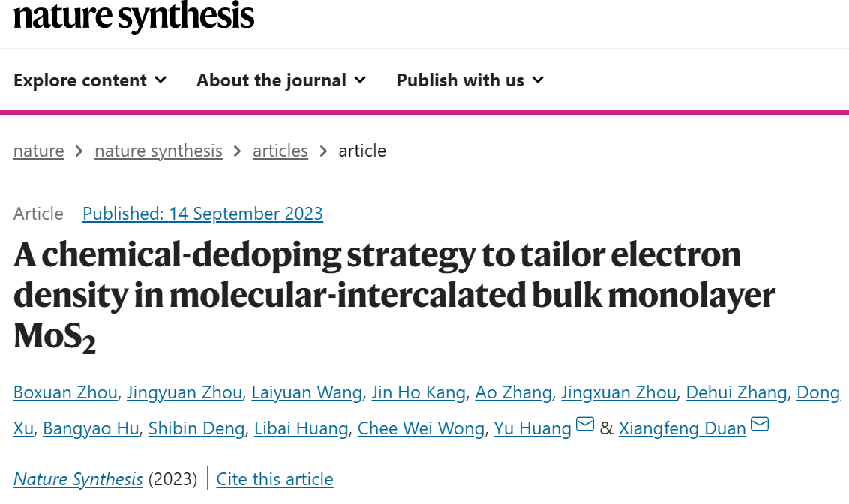Click author Libai Huang
This screenshot has width=849, height=504.
tap(301, 428)
